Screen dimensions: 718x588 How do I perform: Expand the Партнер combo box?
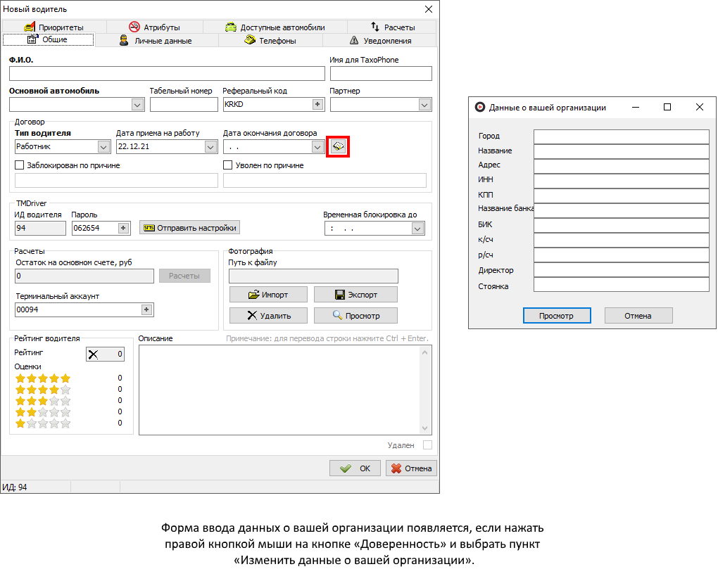click(x=424, y=105)
